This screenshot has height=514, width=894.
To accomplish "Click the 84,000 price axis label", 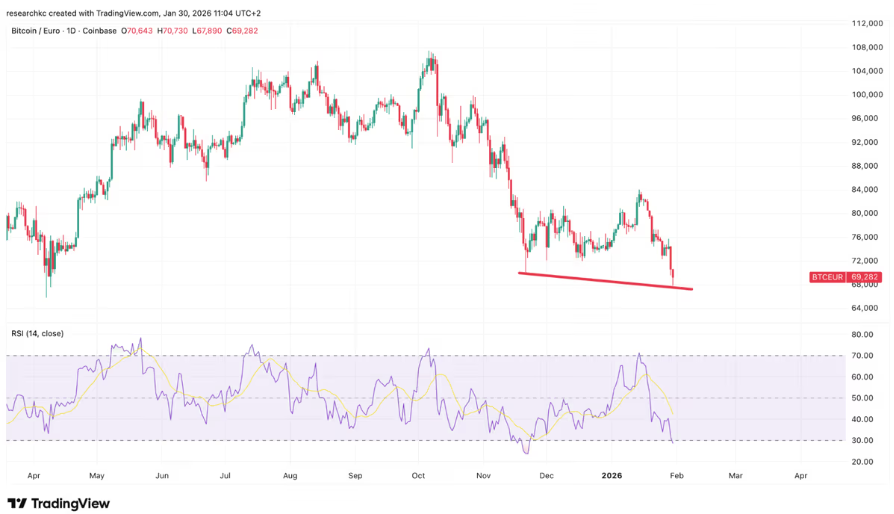I will coord(865,190).
